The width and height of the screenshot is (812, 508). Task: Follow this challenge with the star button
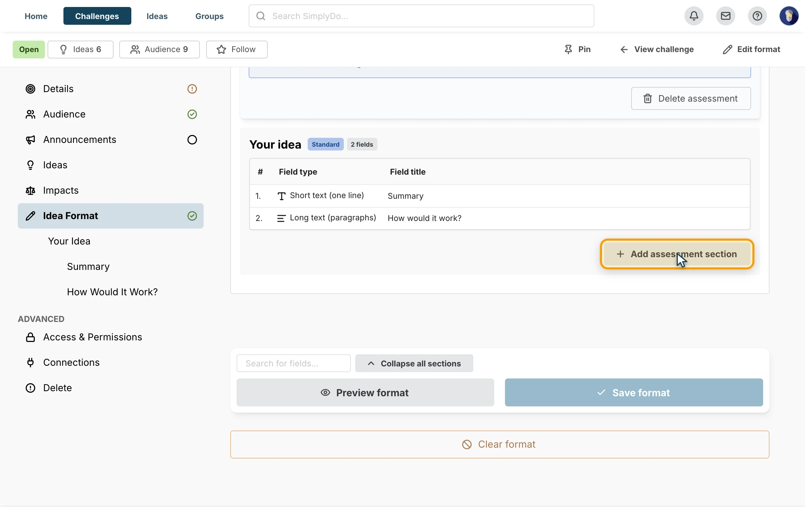pos(237,50)
